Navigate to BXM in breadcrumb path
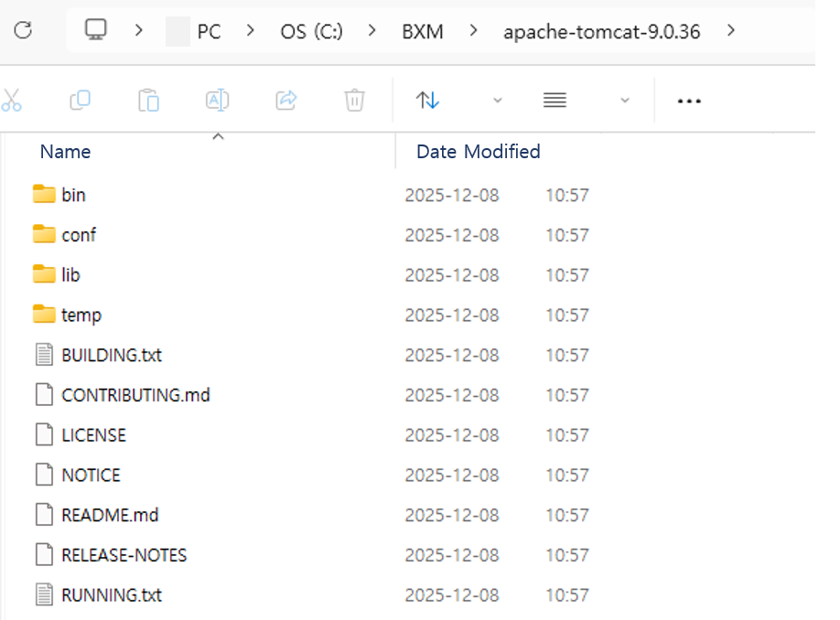This screenshot has width=840, height=620. click(x=422, y=32)
